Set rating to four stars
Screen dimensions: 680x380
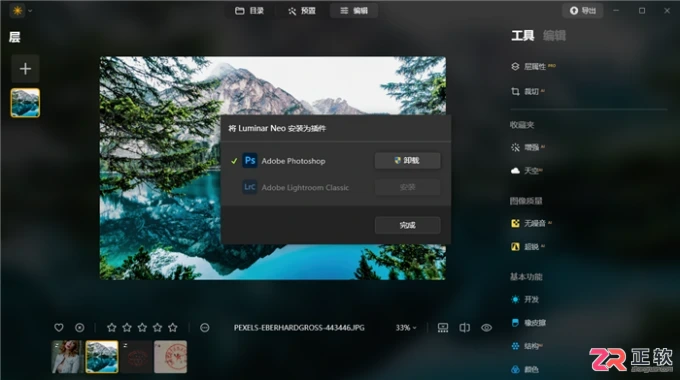[157, 328]
